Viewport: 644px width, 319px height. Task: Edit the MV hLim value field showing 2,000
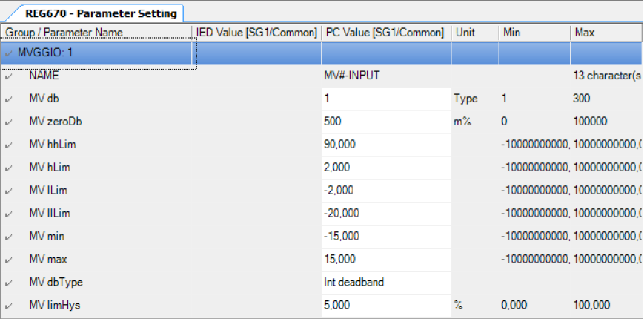coord(386,168)
